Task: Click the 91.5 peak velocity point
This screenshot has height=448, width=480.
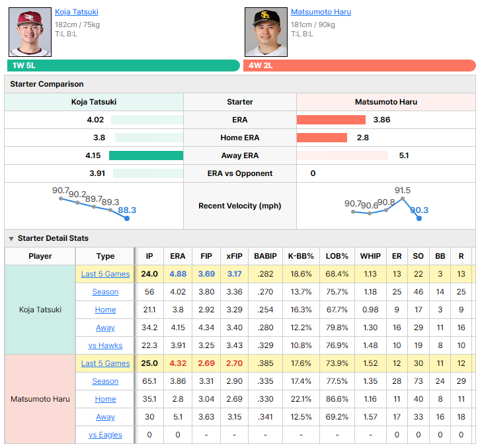Action: click(403, 199)
